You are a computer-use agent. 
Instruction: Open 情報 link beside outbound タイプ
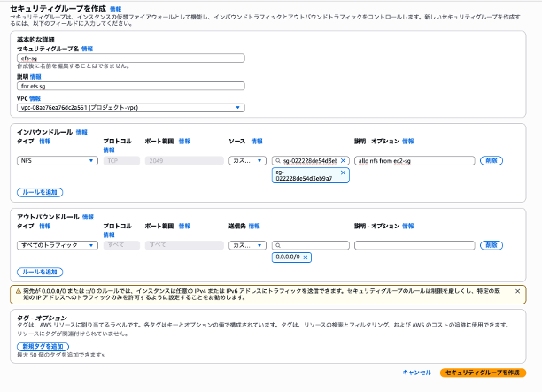45,226
